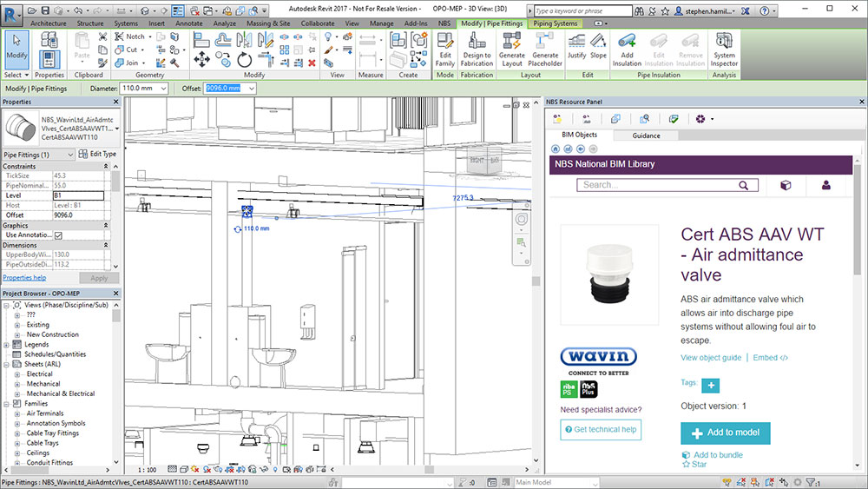This screenshot has height=489, width=868.
Task: Click the Properties help link
Action: point(24,278)
